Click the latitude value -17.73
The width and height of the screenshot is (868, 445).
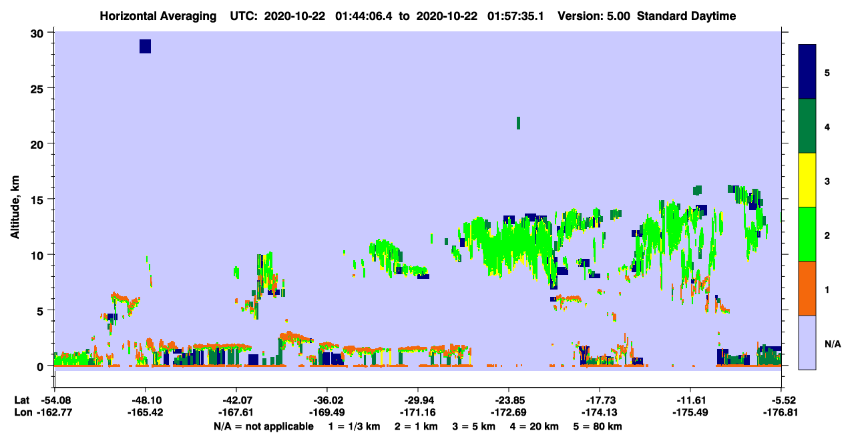point(600,400)
